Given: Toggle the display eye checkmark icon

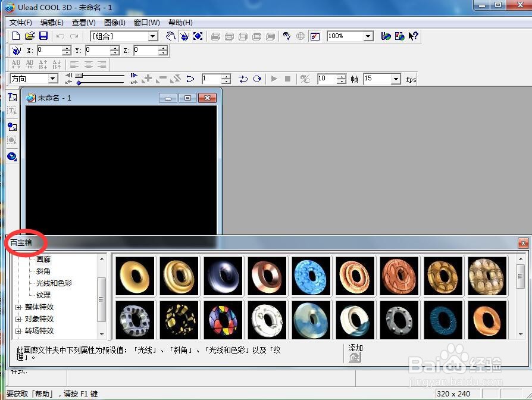Looking at the screenshot, I should pyautogui.click(x=287, y=36).
